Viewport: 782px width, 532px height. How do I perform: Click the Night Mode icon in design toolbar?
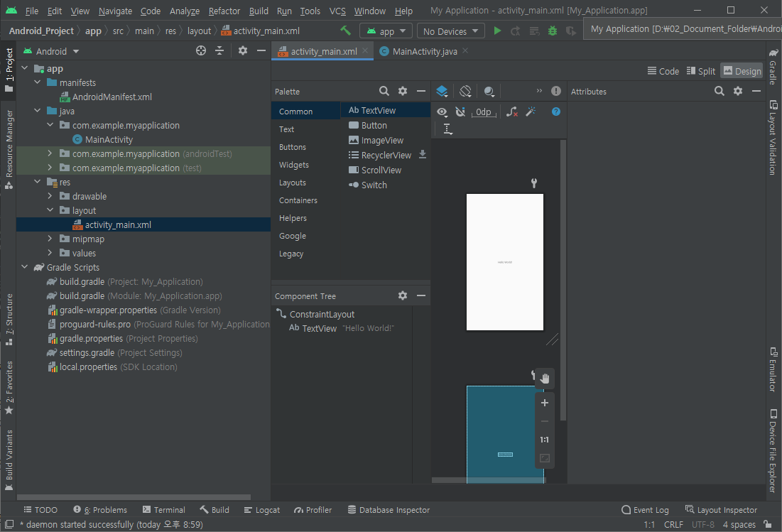tap(489, 91)
